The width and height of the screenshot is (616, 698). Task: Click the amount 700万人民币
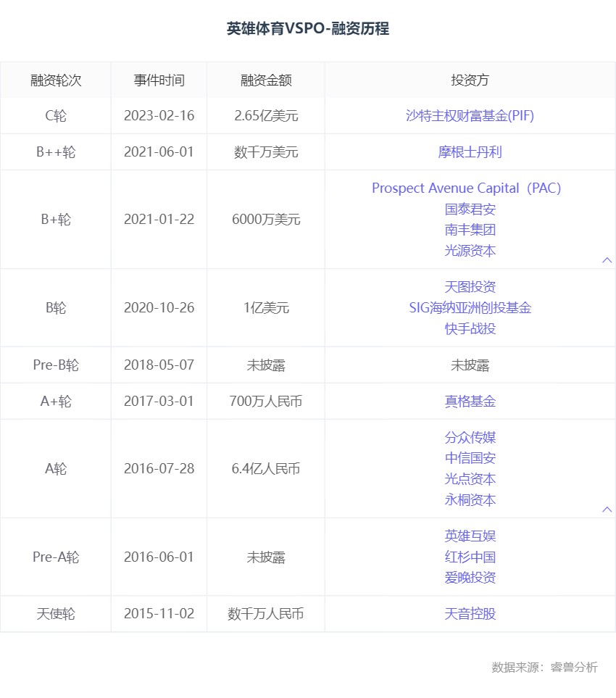pos(266,402)
